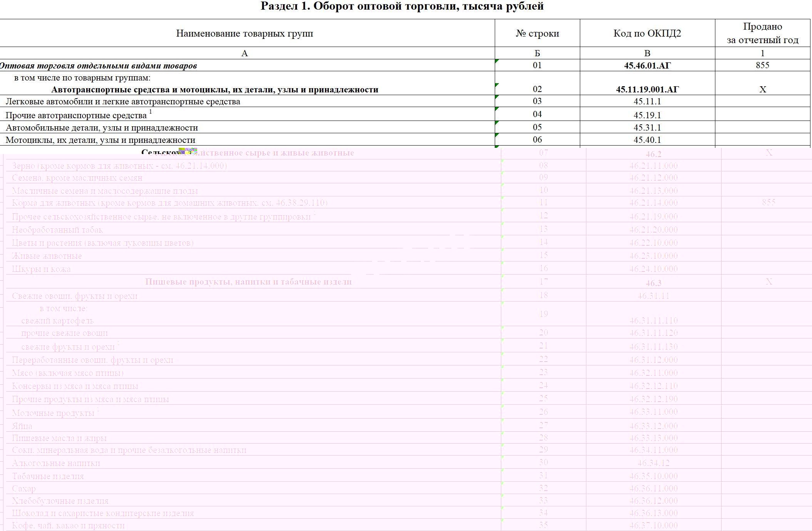The height and width of the screenshot is (531, 812).
Task: Click 'Легковые автомобили и легкие автотранспортные средства' cell
Action: tap(123, 102)
